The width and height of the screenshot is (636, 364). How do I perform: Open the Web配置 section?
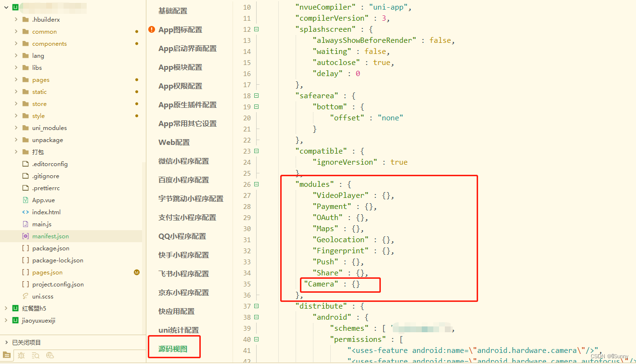coord(174,143)
